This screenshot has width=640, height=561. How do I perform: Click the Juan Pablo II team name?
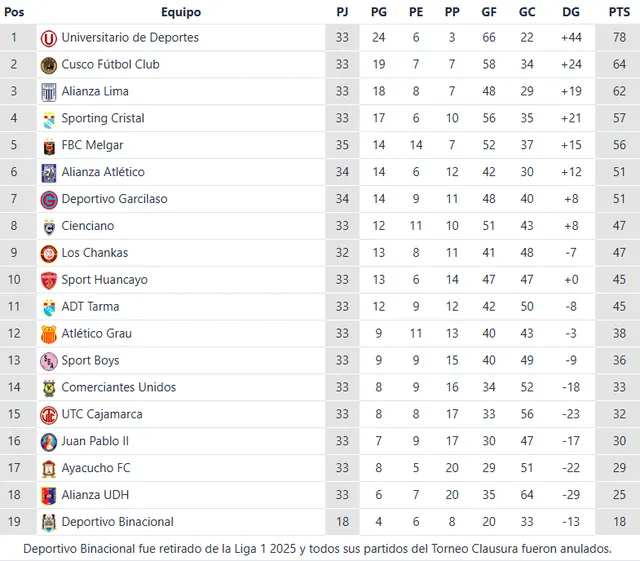click(95, 441)
